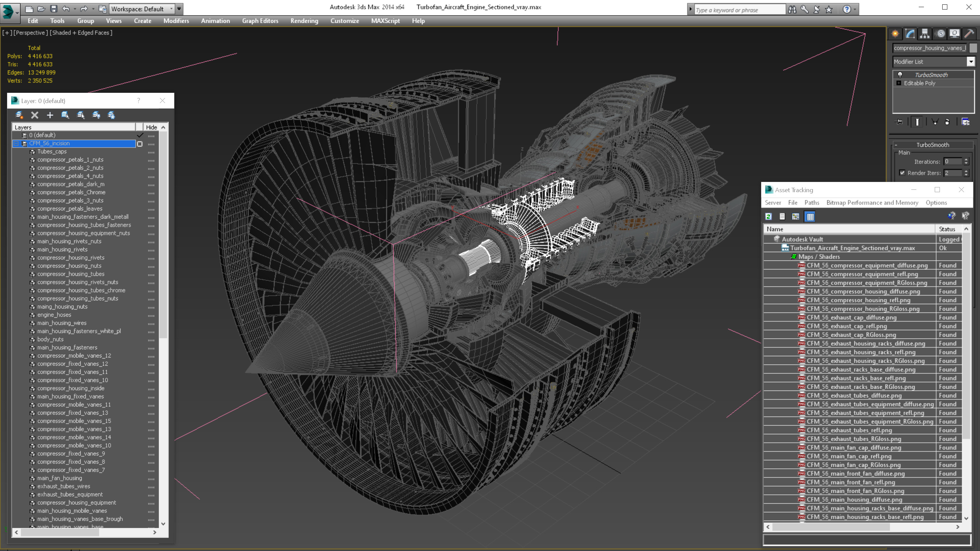Click the favorites star icon in title bar
The height and width of the screenshot is (551, 980).
coord(829,10)
